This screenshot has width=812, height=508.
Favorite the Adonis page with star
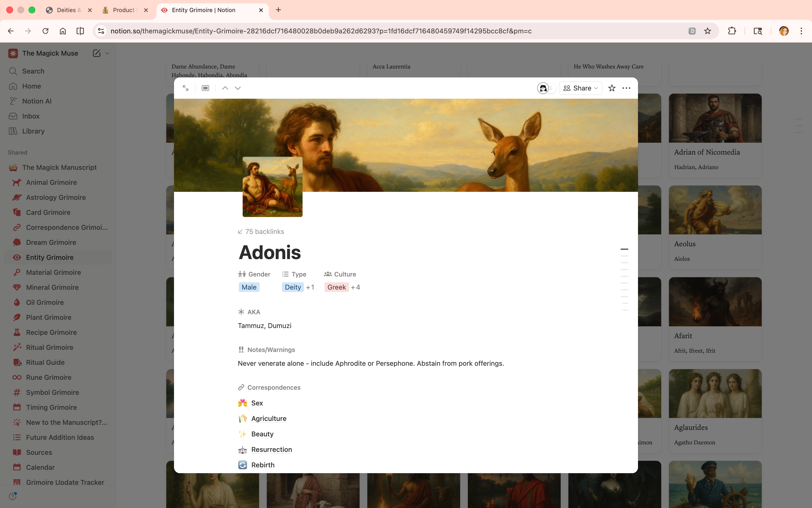[612, 88]
